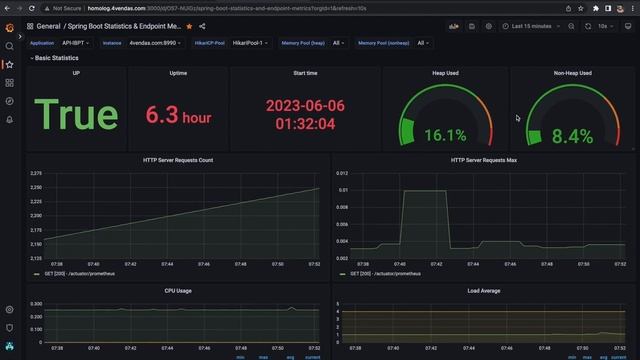The width and height of the screenshot is (640, 360).
Task: Open Configuration gear in sidebar
Action: (9, 309)
